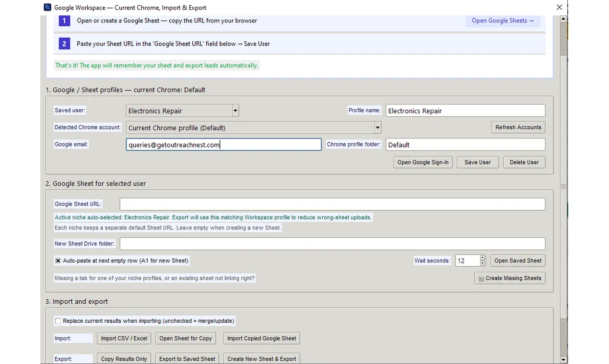The height and width of the screenshot is (364, 609).
Task: Close the Google Workspace dialog window
Action: click(x=559, y=8)
